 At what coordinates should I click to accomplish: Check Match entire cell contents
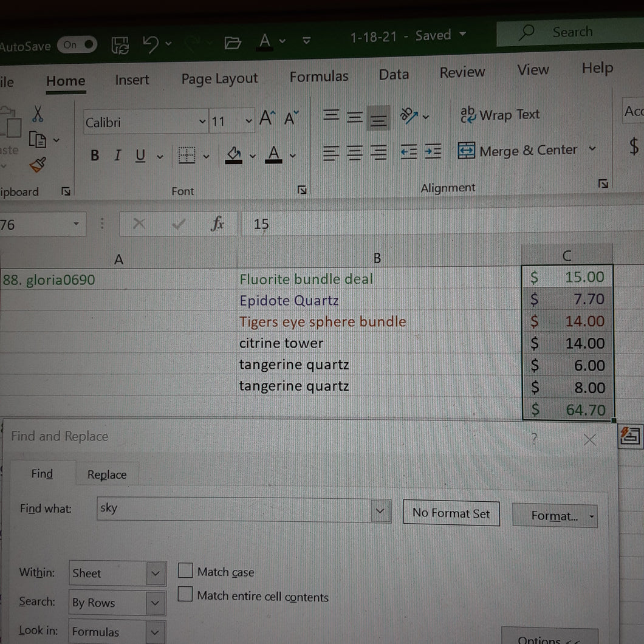tap(185, 594)
